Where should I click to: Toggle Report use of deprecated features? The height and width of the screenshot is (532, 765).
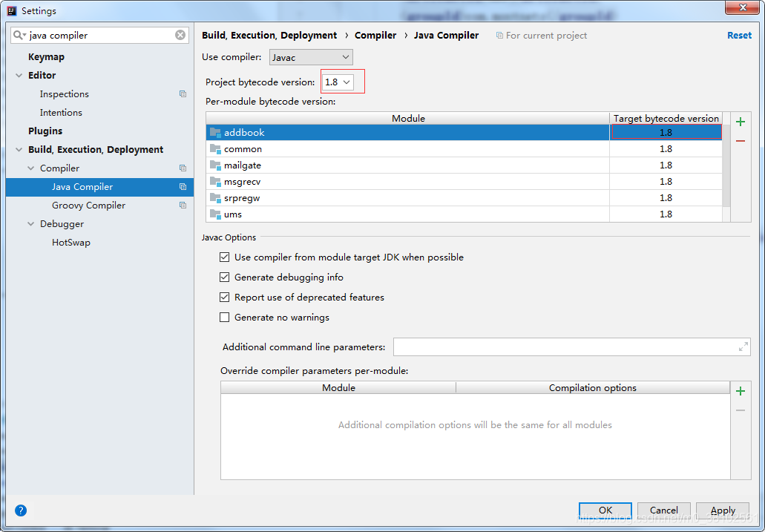(x=224, y=298)
